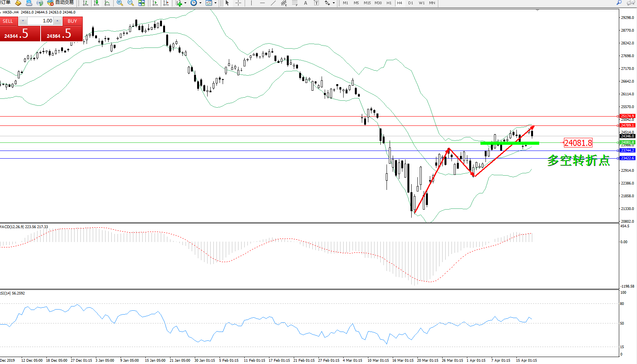Toggle the 自动交易 auto trading button
Viewport: 637px width, 364px height.
pos(61,3)
